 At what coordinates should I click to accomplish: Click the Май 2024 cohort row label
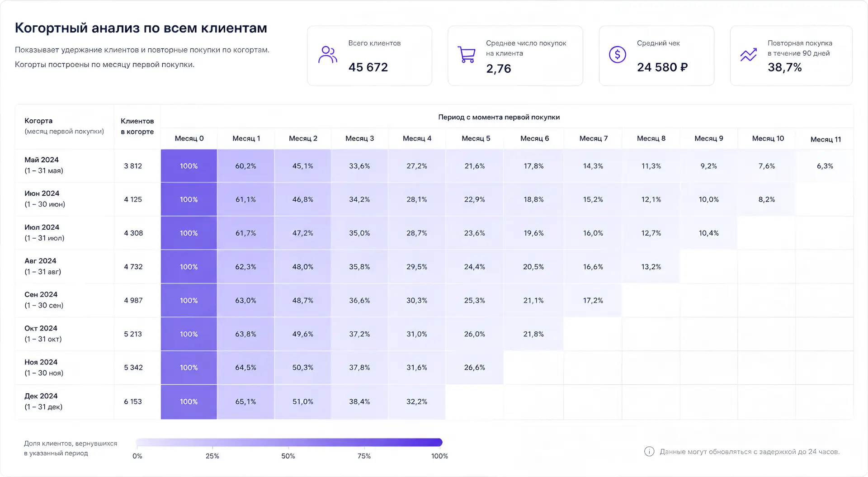click(x=43, y=165)
